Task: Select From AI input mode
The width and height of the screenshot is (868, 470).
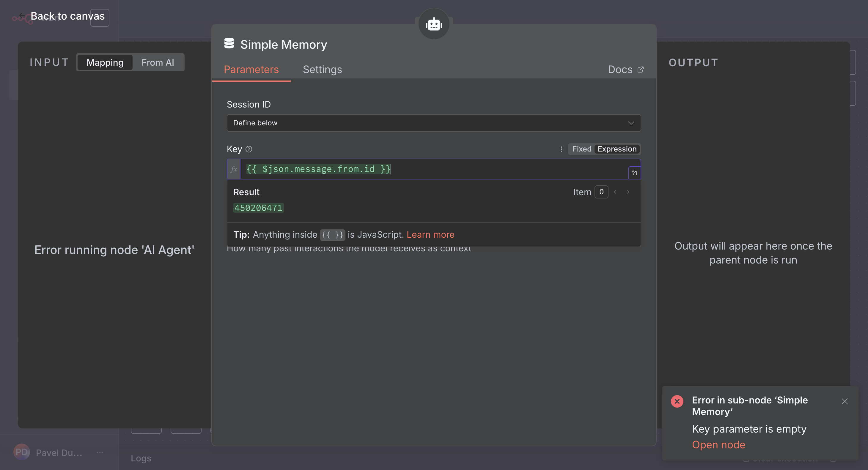Action: [158, 63]
